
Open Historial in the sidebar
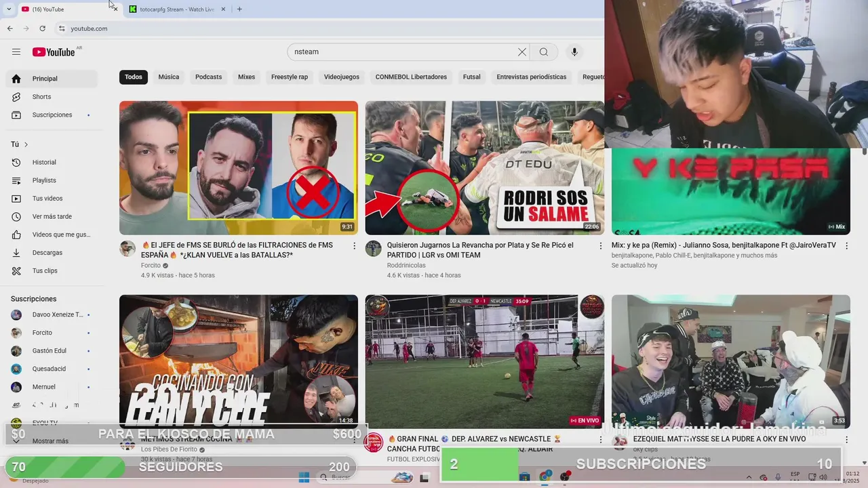click(52, 163)
